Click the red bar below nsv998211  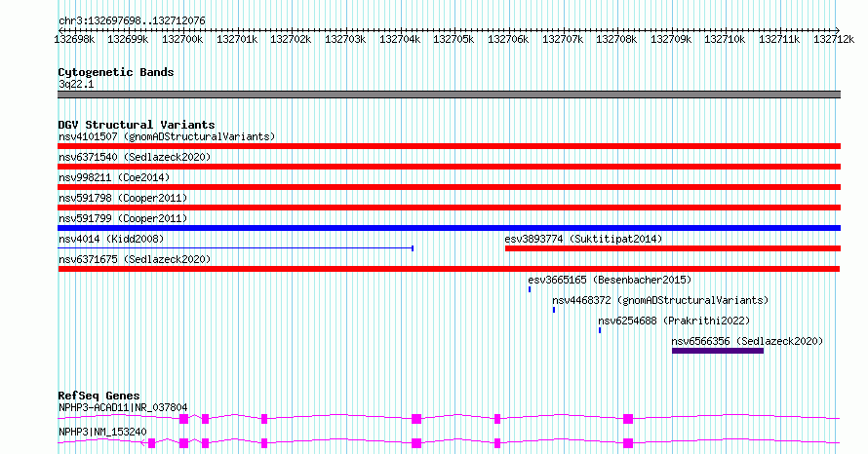point(449,187)
